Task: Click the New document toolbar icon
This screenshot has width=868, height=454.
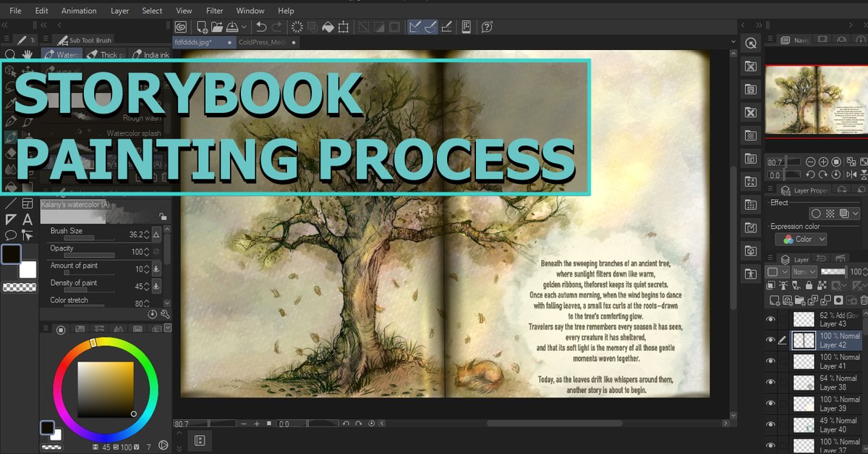Action: click(203, 27)
